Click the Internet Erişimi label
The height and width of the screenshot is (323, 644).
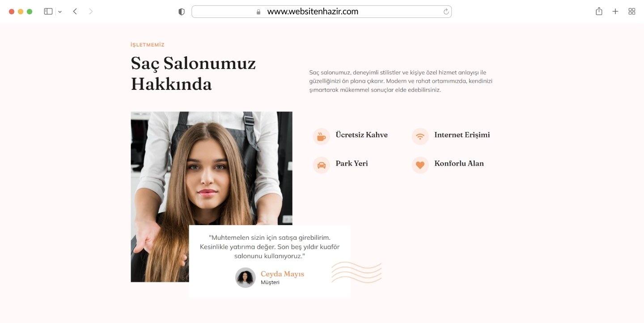pos(462,135)
